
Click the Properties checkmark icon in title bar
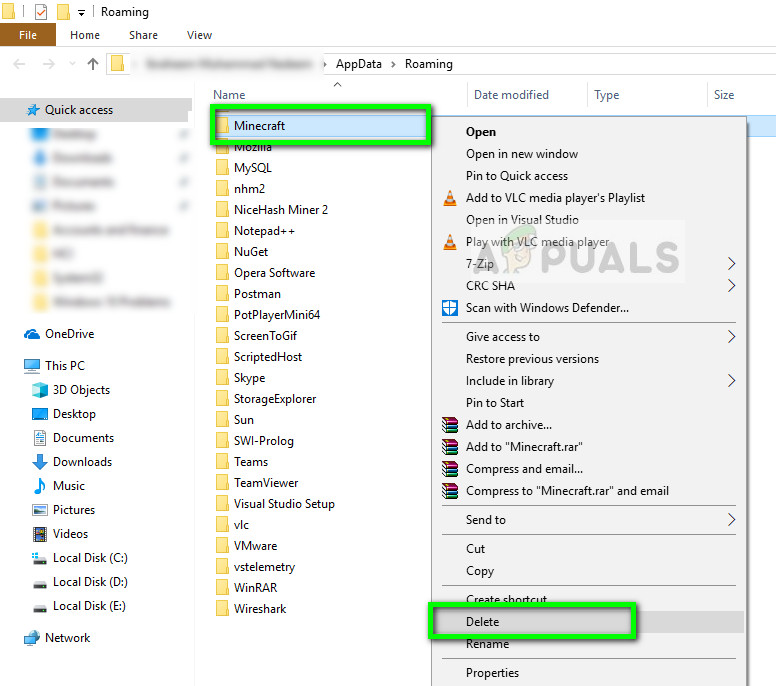click(41, 11)
